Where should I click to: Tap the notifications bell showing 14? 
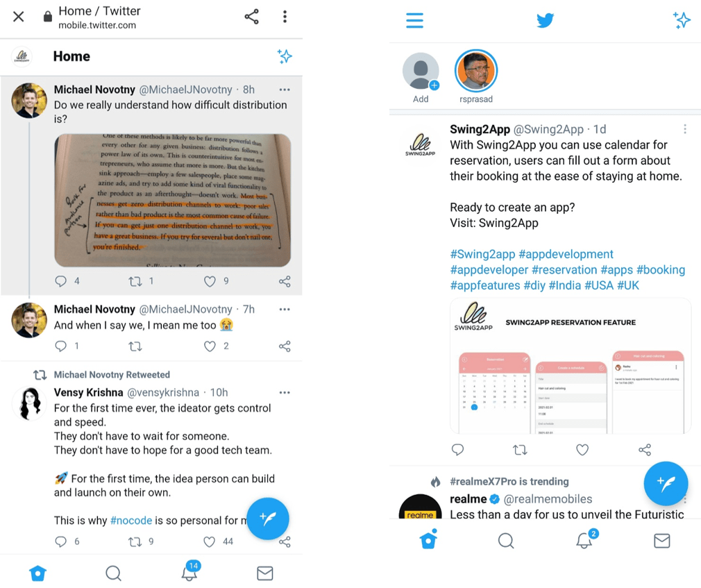[x=190, y=571]
